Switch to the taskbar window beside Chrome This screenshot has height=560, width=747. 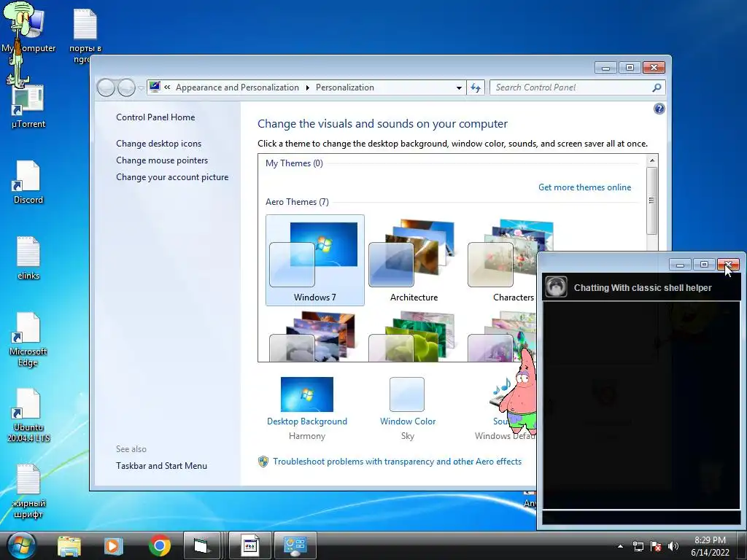coord(202,545)
